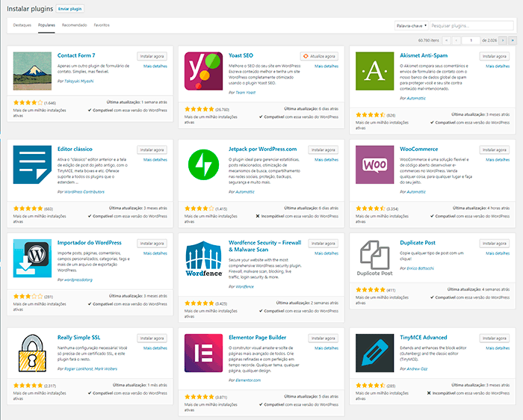
Task: Open the Akismet Anti-Spam title link
Action: (424, 55)
